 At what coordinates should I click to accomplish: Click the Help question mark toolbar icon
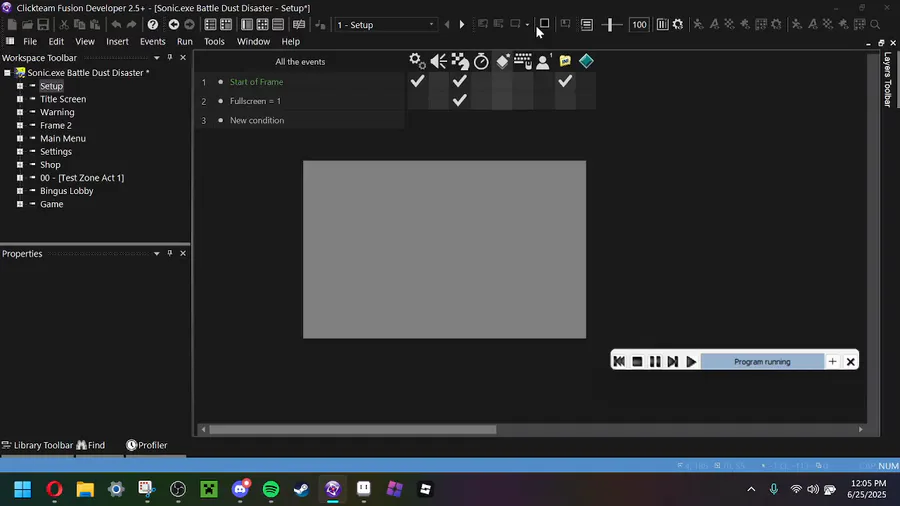tap(153, 25)
